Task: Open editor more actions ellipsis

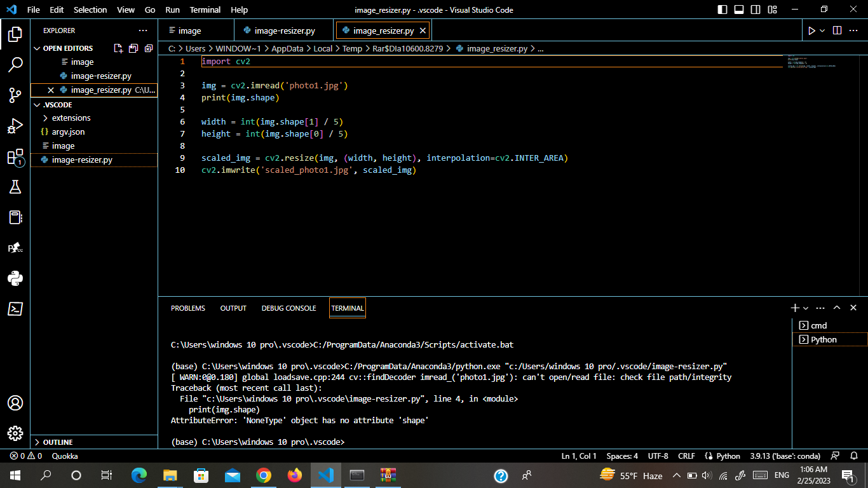Action: [x=853, y=30]
